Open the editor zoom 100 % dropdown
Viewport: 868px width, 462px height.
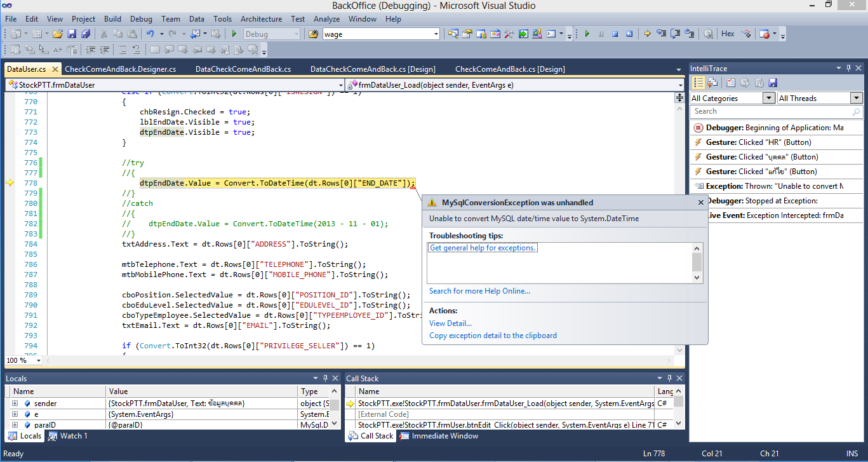(x=38, y=360)
